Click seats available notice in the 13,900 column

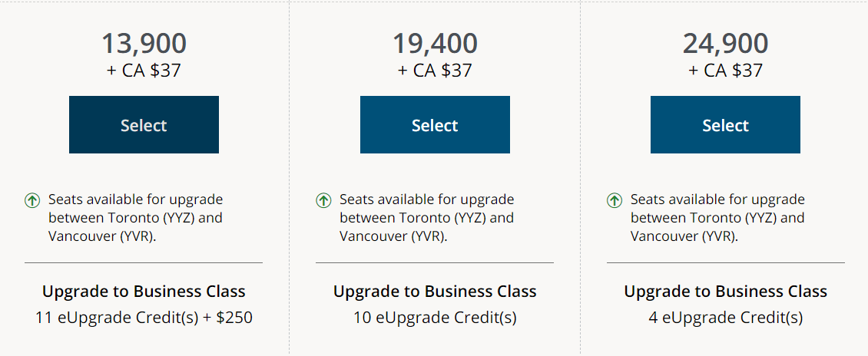(x=135, y=217)
